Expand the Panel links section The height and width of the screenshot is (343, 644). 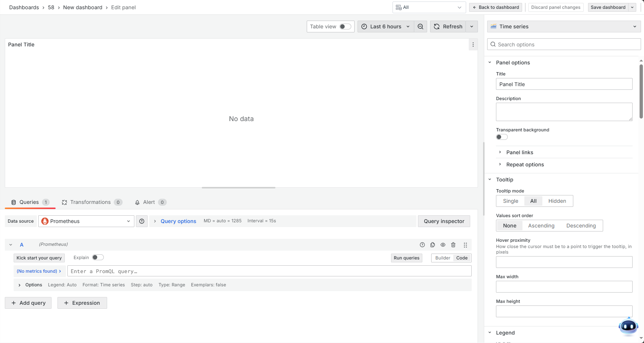(520, 152)
